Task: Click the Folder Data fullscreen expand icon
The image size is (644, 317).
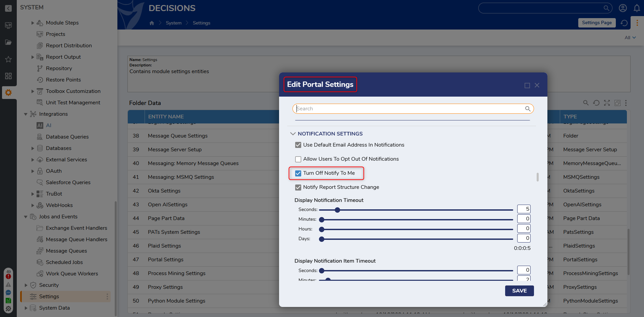Action: (x=607, y=103)
